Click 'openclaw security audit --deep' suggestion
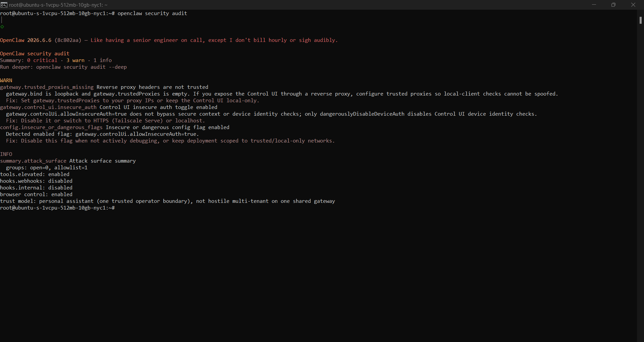Screen dimensions: 644x342 pyautogui.click(x=82, y=67)
